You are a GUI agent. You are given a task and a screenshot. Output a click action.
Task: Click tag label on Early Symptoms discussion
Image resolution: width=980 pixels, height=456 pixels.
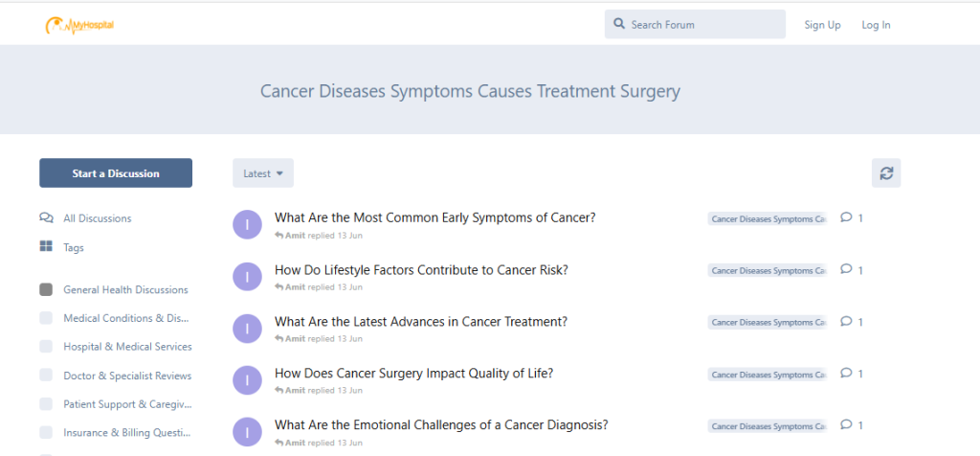point(767,218)
